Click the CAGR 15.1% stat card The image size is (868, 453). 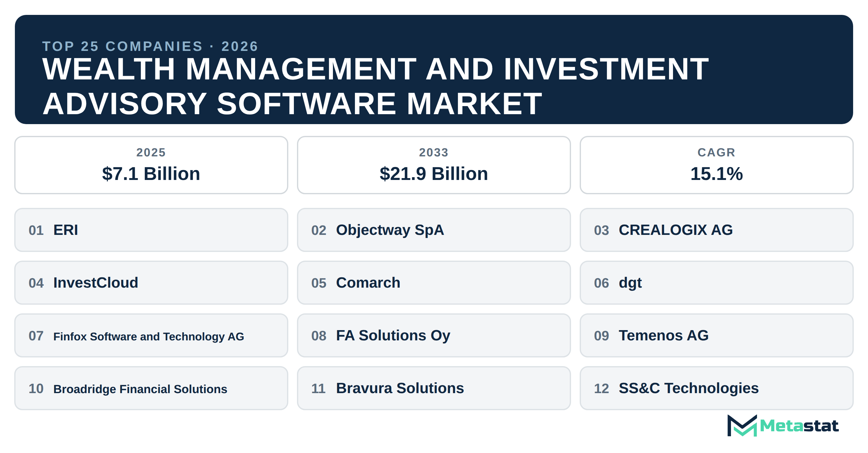click(x=716, y=165)
